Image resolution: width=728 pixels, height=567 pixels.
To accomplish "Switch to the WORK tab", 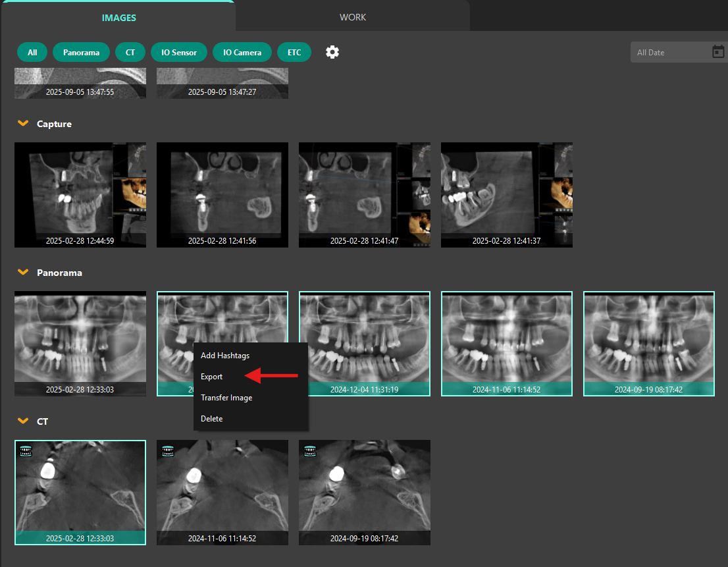I will [353, 17].
